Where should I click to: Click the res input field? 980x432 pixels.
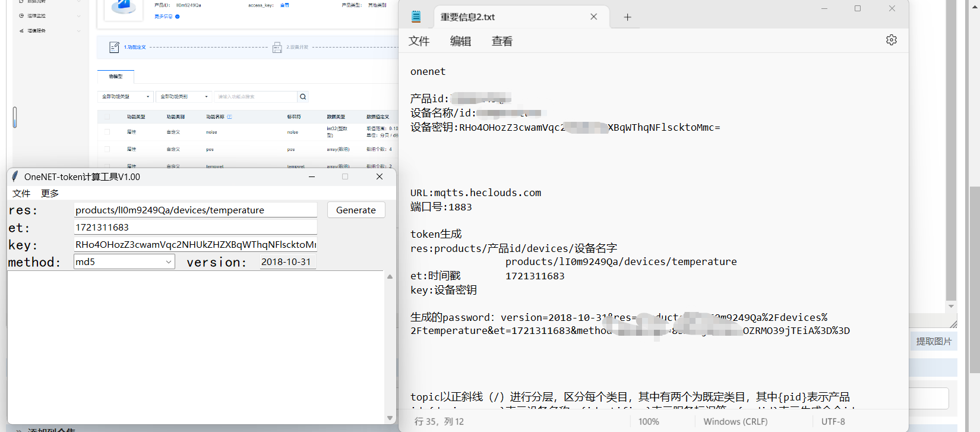pyautogui.click(x=195, y=210)
